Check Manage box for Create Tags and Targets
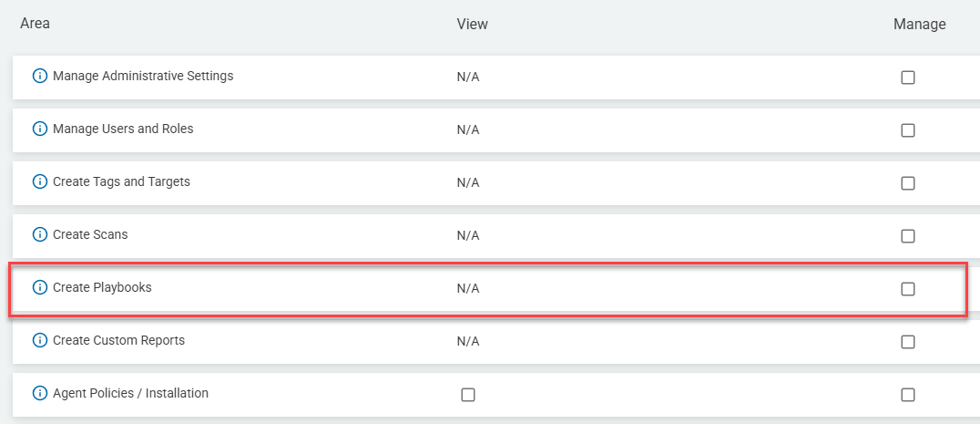This screenshot has width=980, height=424. (x=908, y=183)
